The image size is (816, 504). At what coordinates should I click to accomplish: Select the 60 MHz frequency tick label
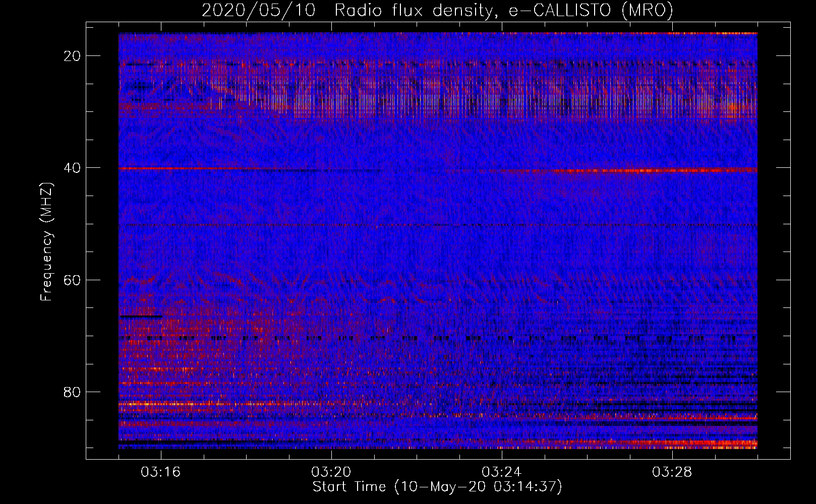point(72,280)
